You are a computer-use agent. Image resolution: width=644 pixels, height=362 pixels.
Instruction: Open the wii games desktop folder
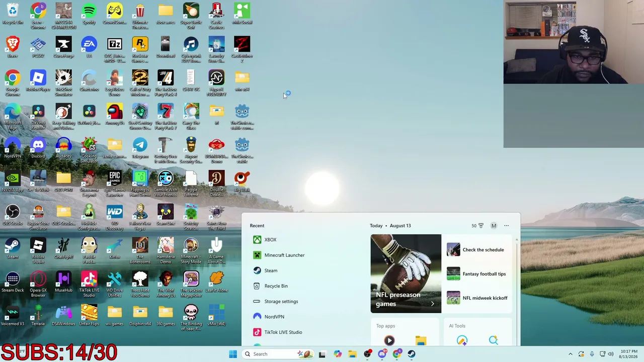coord(115,316)
